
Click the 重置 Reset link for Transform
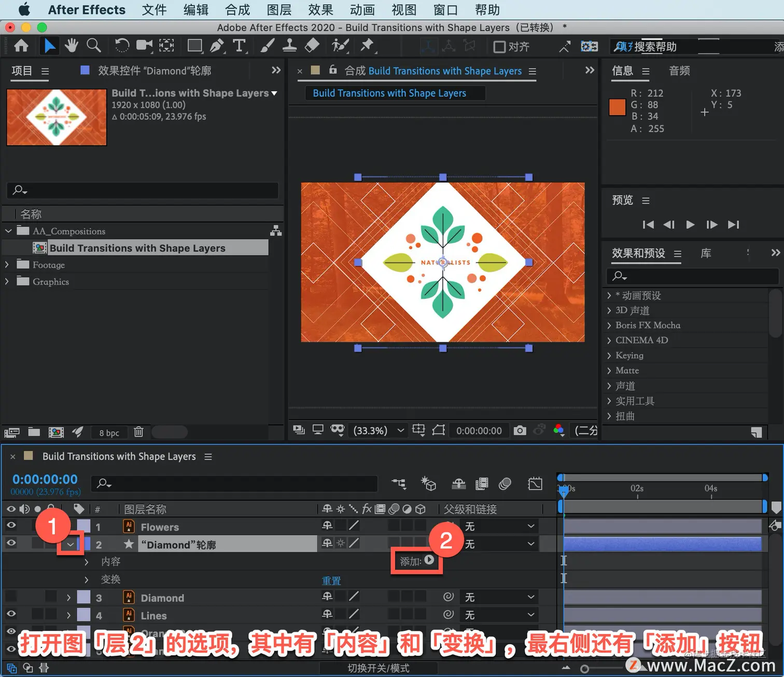[331, 581]
